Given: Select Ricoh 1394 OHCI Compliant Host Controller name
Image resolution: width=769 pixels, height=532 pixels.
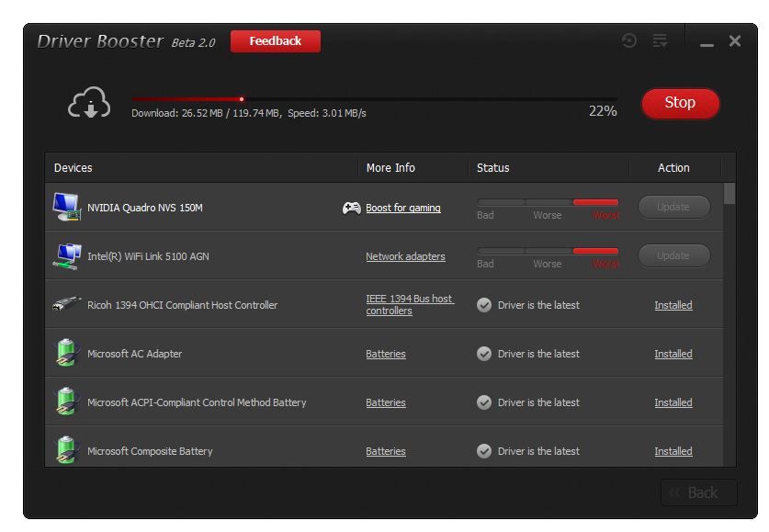Looking at the screenshot, I should click(x=183, y=305).
